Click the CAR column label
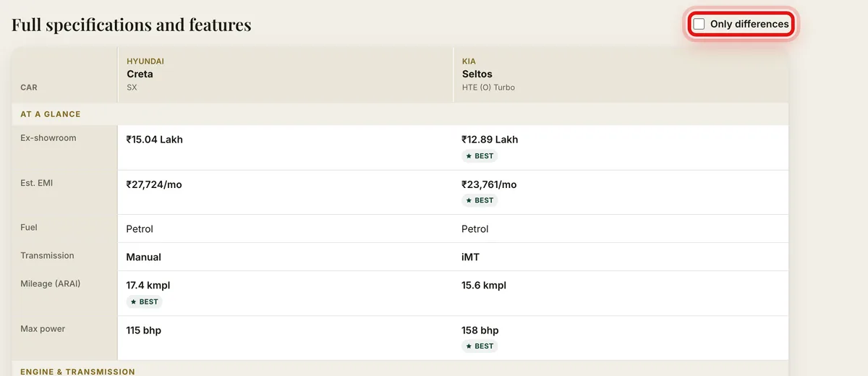Screen dimensions: 868x376 click(29, 87)
